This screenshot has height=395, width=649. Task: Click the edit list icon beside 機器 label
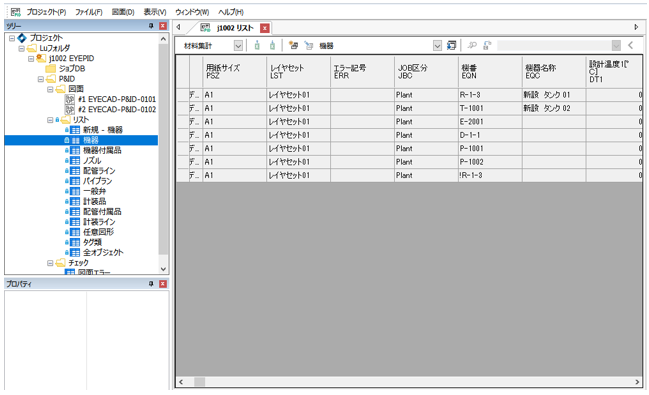click(x=308, y=46)
